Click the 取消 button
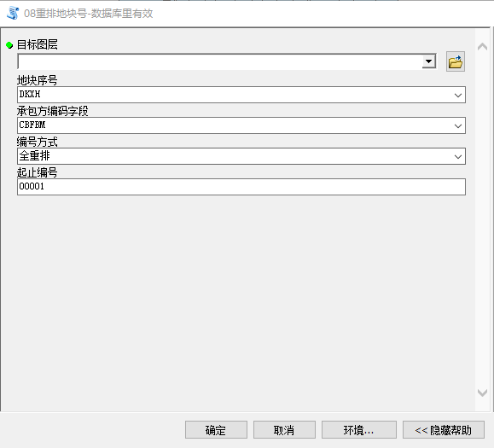 point(284,430)
